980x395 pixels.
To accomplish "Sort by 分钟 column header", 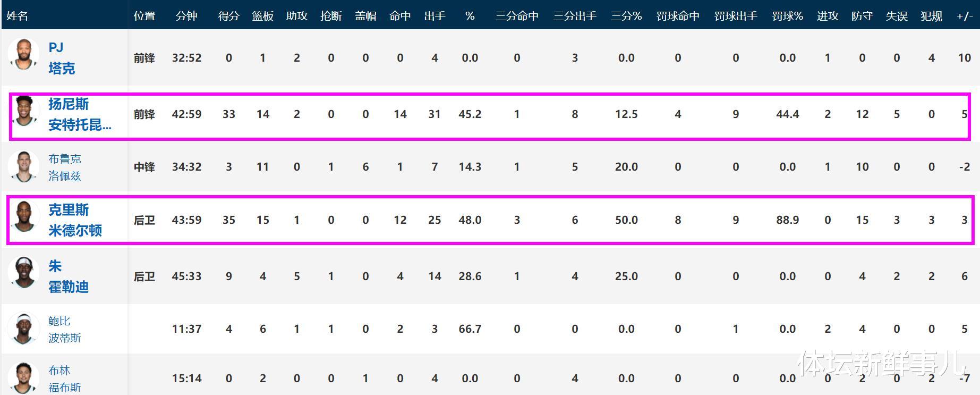I will click(186, 16).
